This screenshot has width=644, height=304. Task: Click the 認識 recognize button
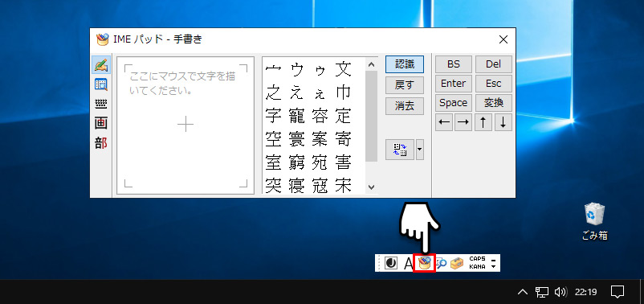[x=405, y=64]
